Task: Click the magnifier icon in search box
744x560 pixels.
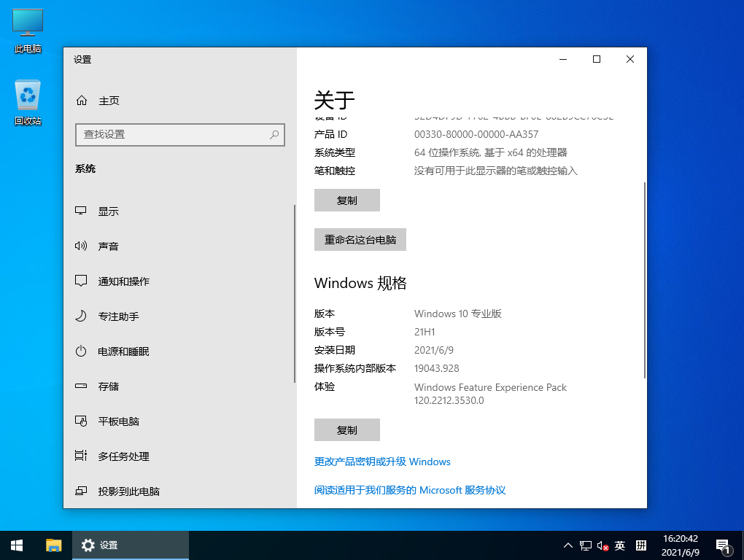Action: pos(274,135)
